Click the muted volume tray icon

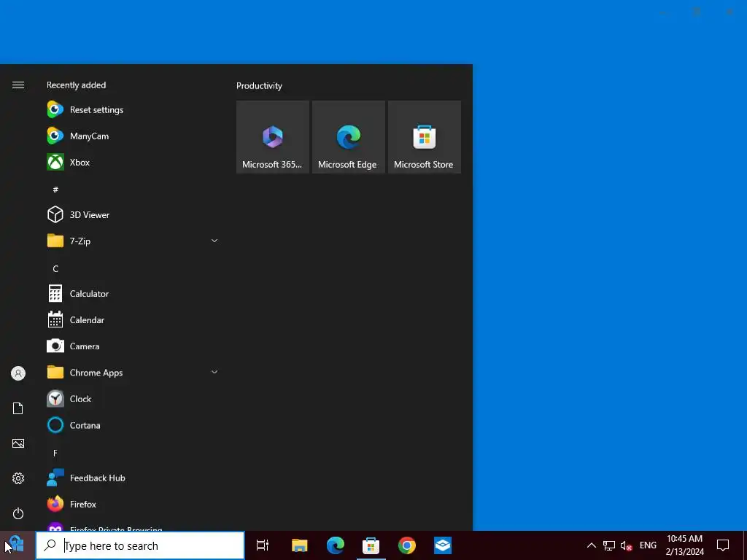[x=627, y=545]
